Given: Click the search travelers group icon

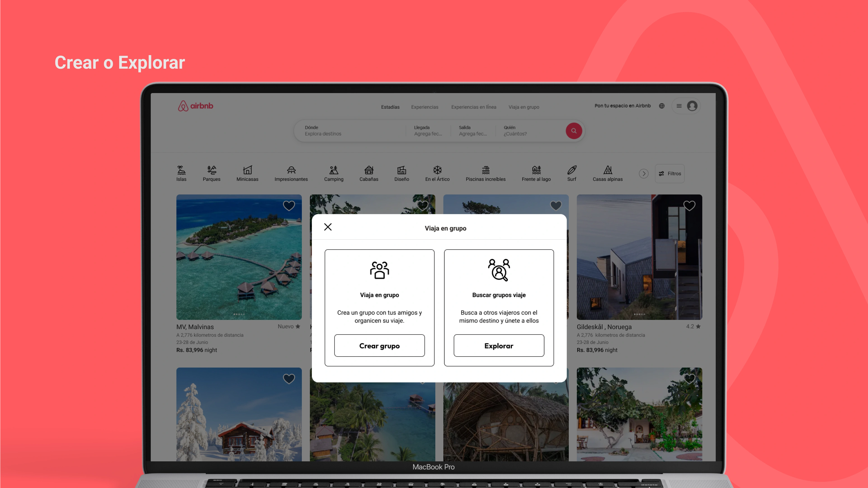Looking at the screenshot, I should (499, 270).
